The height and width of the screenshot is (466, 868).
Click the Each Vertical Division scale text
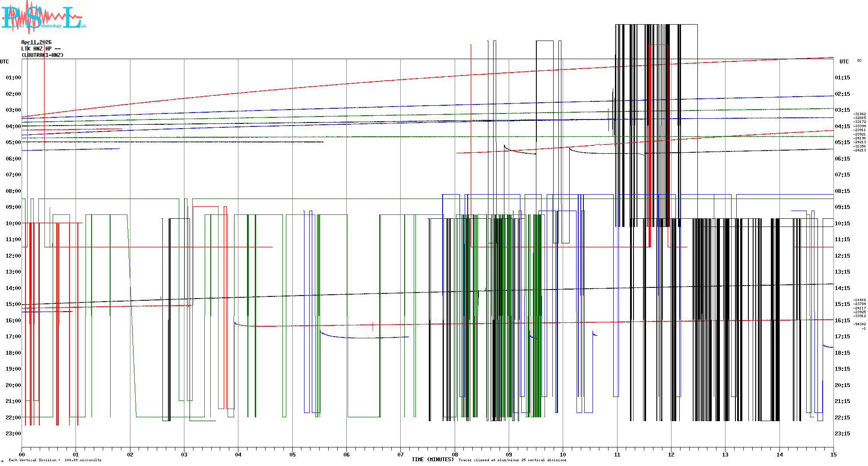pyautogui.click(x=55, y=460)
